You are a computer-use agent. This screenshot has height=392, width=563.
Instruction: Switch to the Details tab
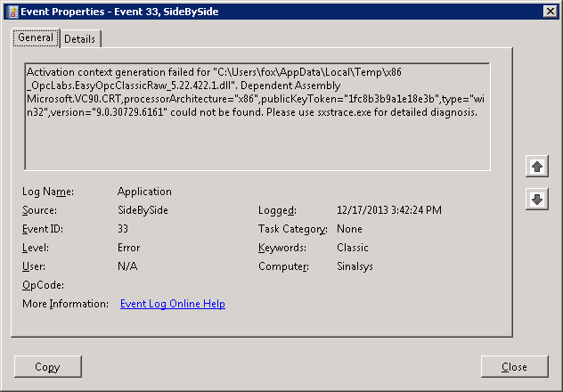tap(80, 39)
